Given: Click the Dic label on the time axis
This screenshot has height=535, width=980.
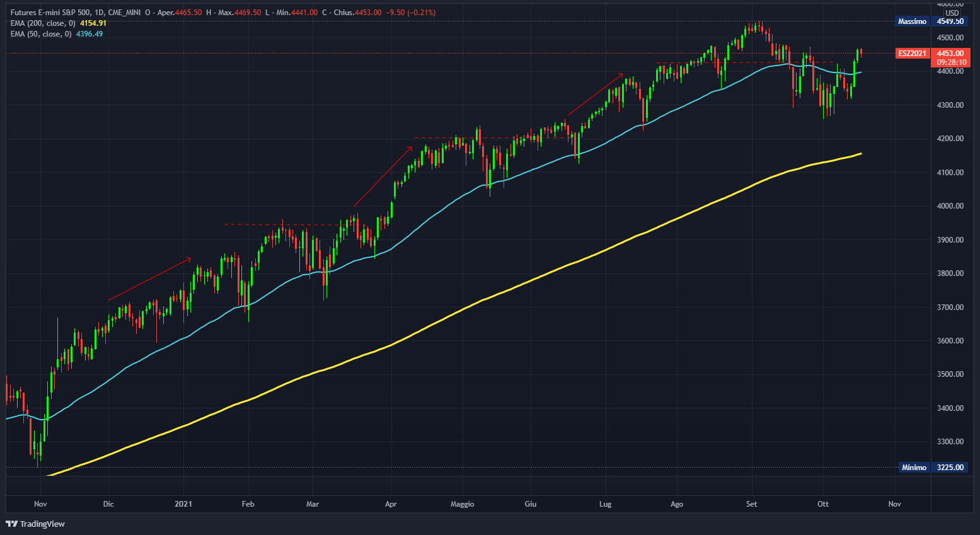Looking at the screenshot, I should 108,504.
